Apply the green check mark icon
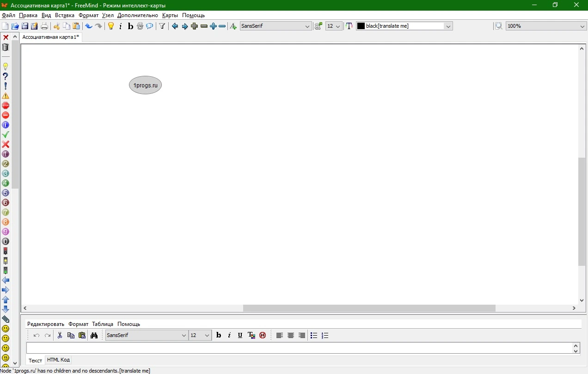The image size is (588, 374). (6, 135)
